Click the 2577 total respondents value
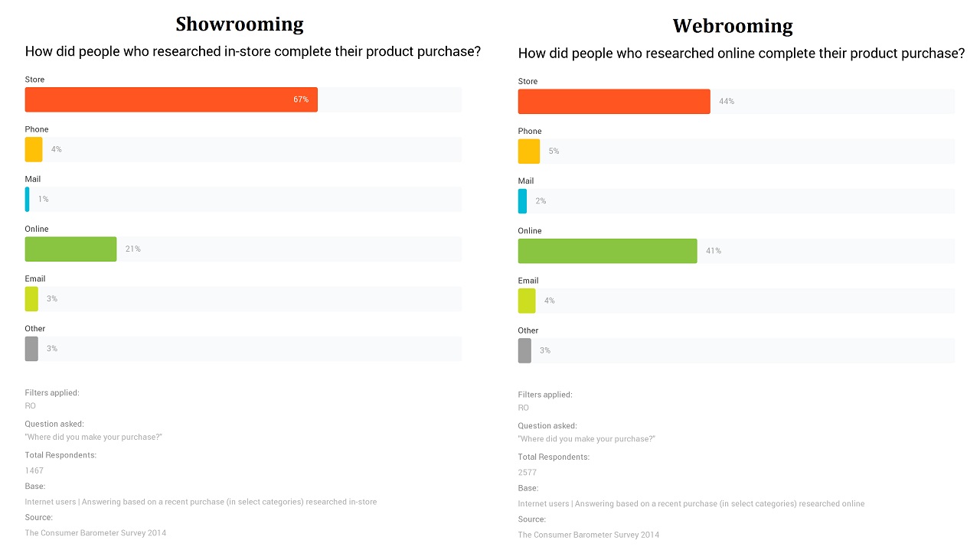 (528, 472)
